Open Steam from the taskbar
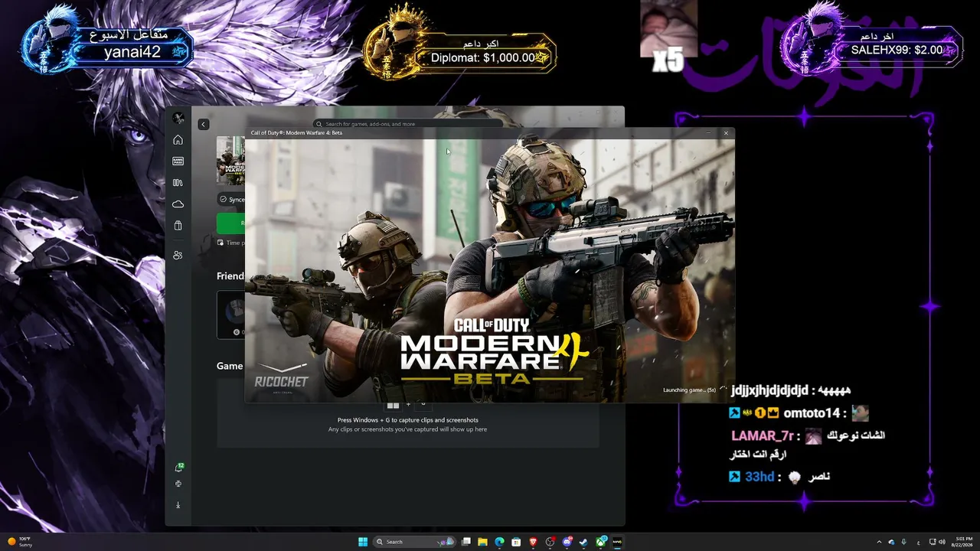 (583, 542)
